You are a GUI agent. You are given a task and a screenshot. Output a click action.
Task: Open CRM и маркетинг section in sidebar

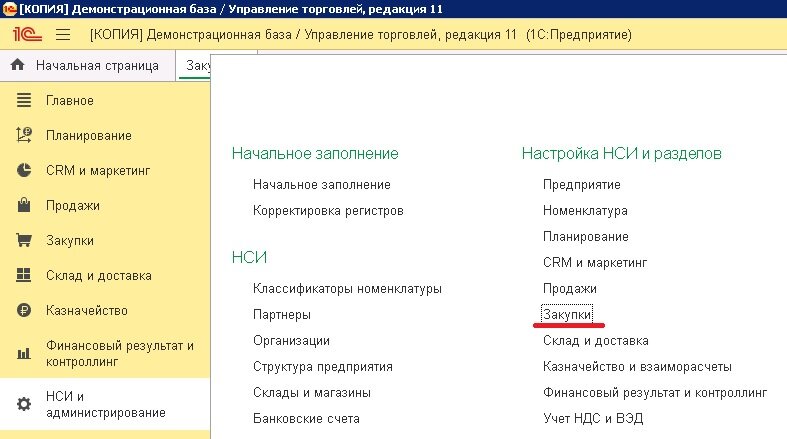coord(98,171)
